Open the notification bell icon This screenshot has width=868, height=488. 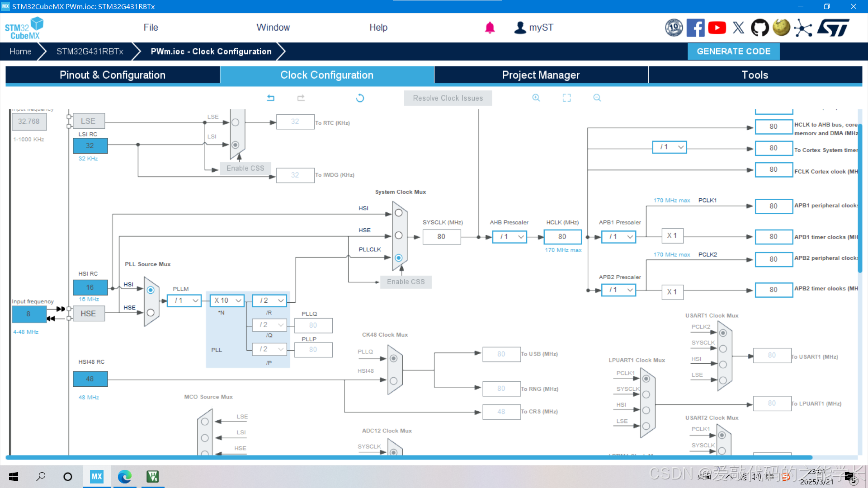point(490,28)
